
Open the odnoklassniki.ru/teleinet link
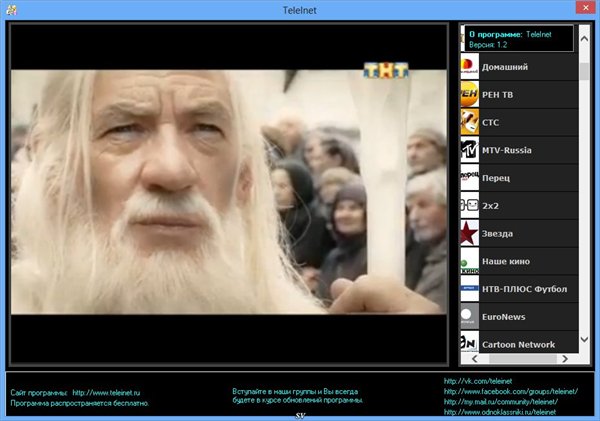[500, 412]
